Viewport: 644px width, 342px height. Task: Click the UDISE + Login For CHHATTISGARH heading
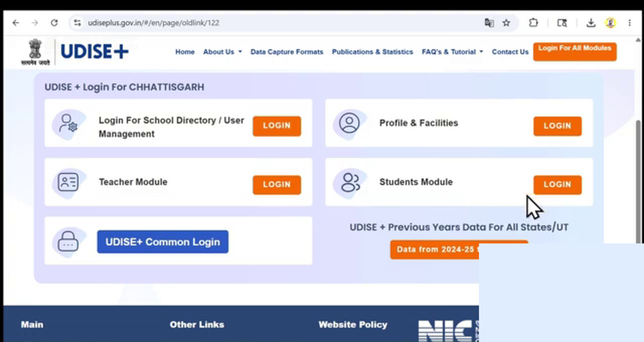(x=124, y=87)
